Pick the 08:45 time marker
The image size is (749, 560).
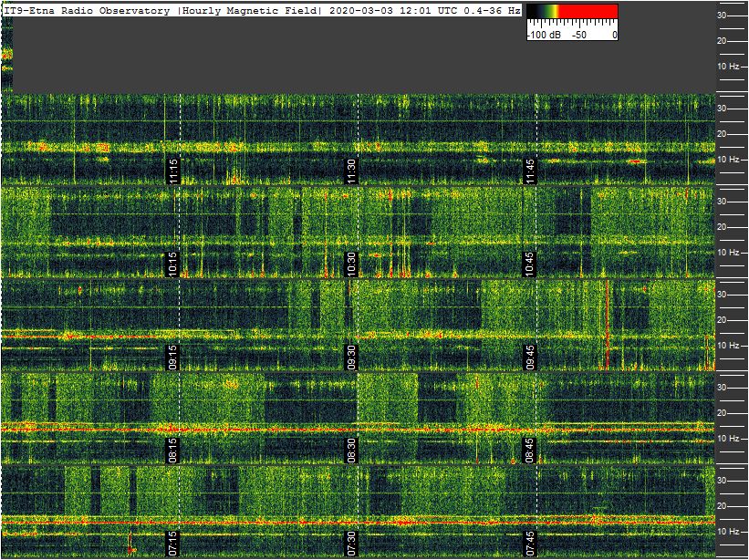(529, 450)
